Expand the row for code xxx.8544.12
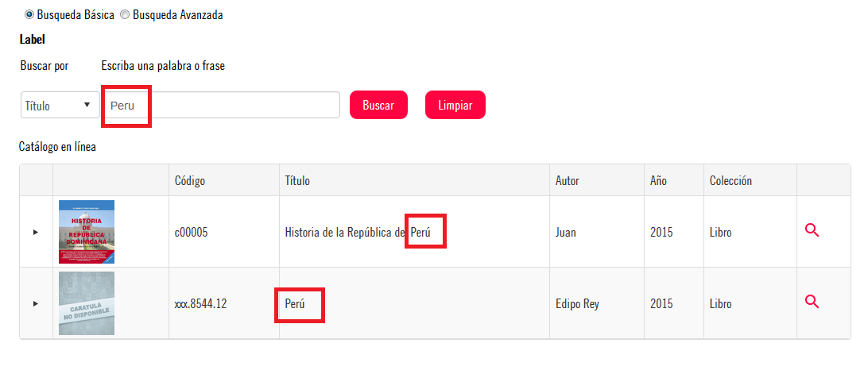 [x=35, y=303]
